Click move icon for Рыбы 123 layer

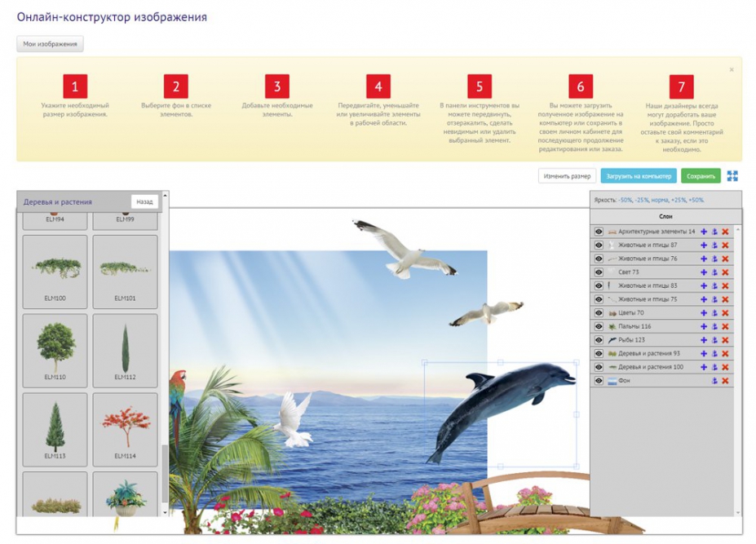(704, 339)
